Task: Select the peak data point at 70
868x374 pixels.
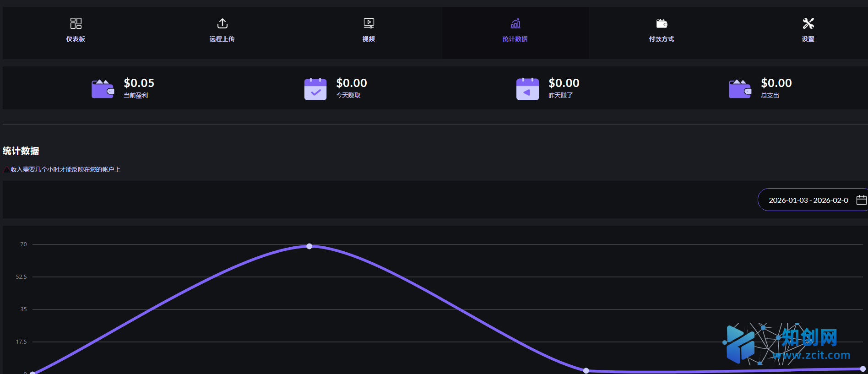Action: click(309, 246)
